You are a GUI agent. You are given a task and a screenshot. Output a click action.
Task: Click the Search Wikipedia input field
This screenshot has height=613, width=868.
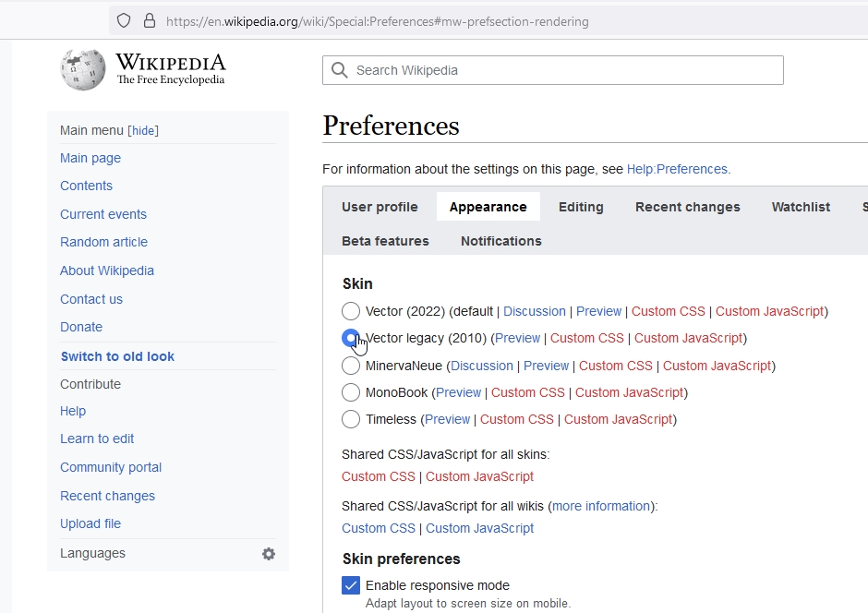click(x=552, y=69)
